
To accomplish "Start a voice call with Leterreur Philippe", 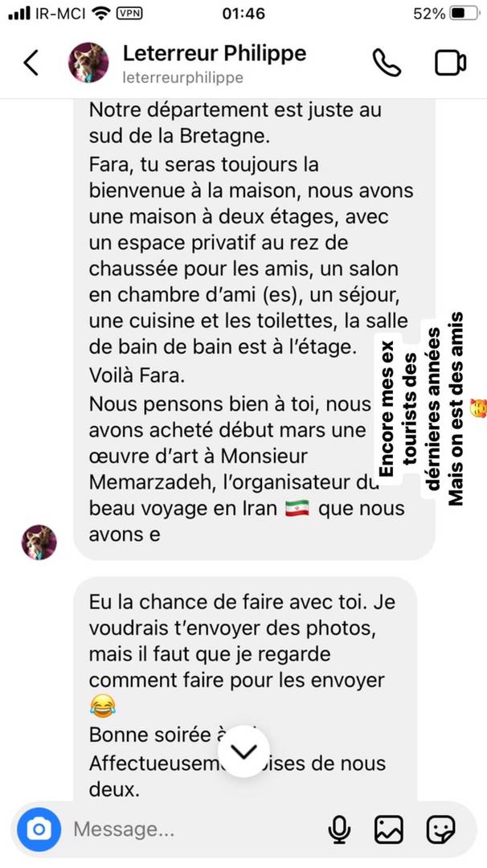I will (x=387, y=63).
